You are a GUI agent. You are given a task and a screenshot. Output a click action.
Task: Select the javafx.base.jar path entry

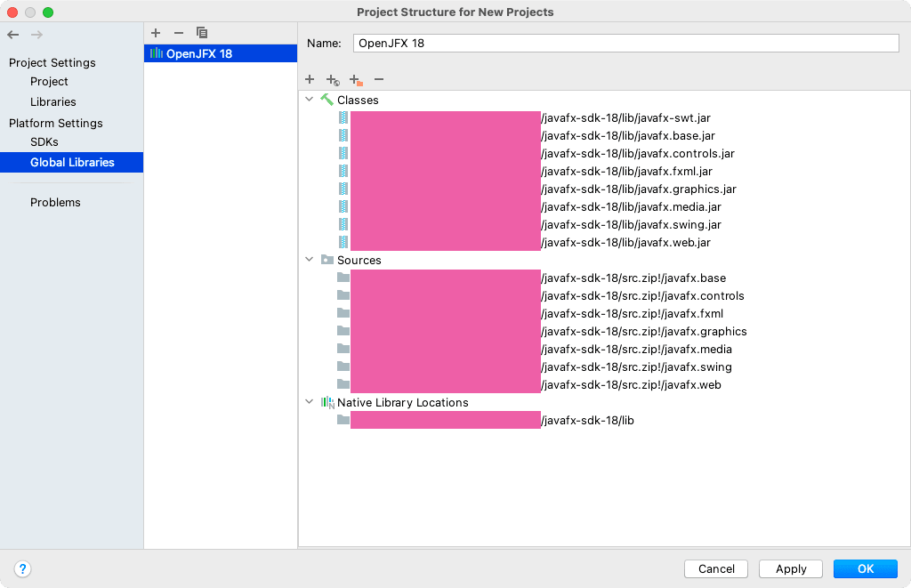click(628, 136)
